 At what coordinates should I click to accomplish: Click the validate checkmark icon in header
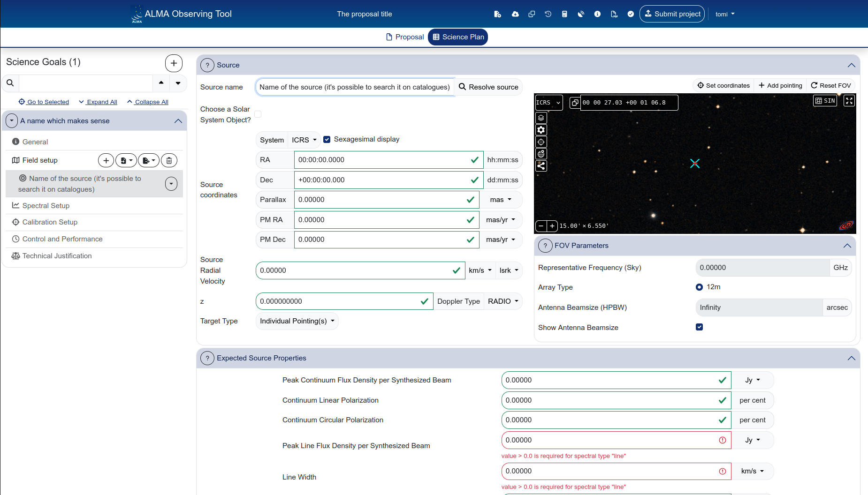coord(631,14)
